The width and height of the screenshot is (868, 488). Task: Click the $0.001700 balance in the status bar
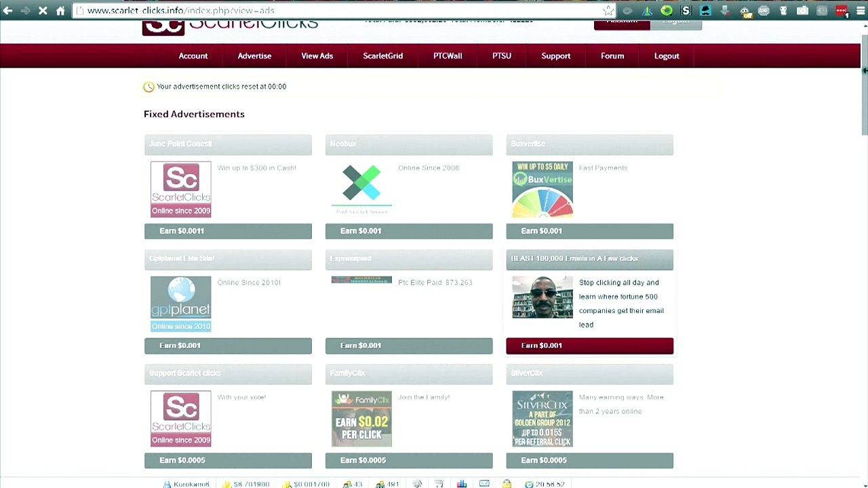pyautogui.click(x=311, y=484)
